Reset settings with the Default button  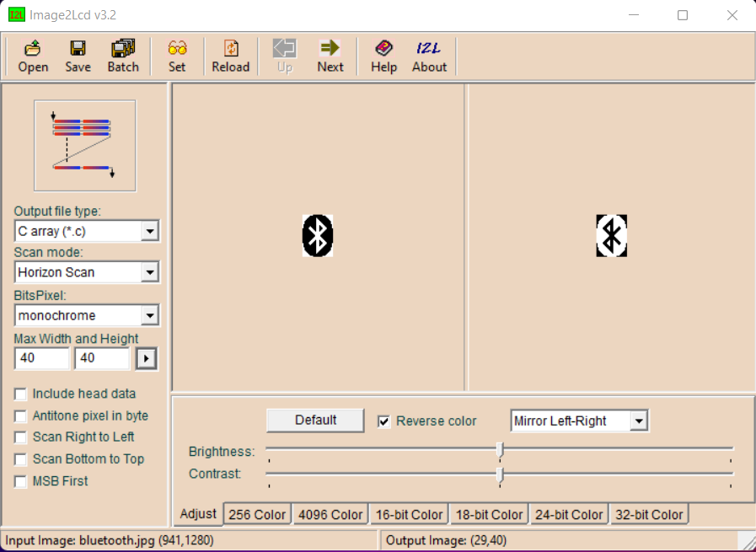314,421
